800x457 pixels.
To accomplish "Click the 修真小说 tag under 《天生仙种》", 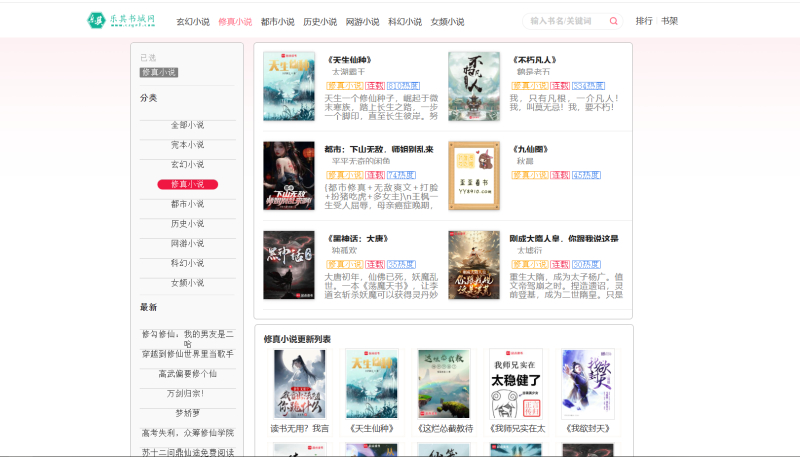I will 345,86.
